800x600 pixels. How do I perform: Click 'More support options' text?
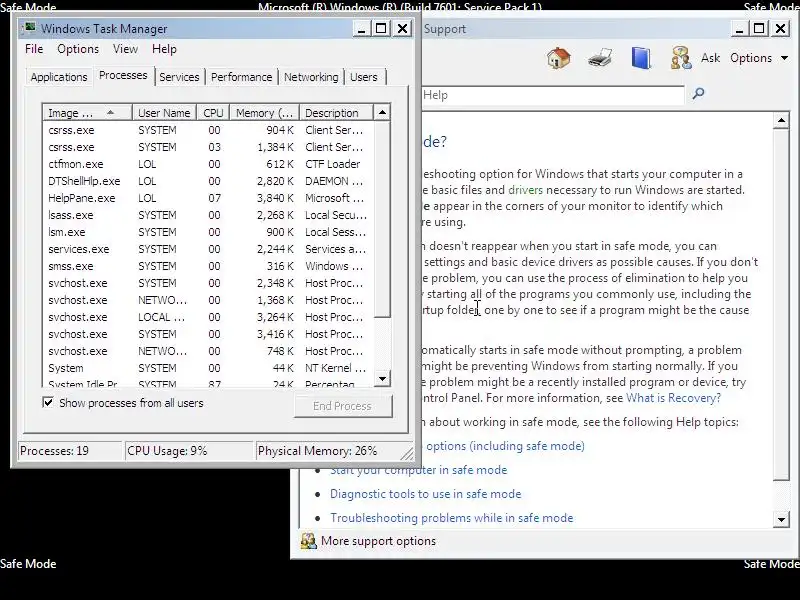(x=379, y=541)
